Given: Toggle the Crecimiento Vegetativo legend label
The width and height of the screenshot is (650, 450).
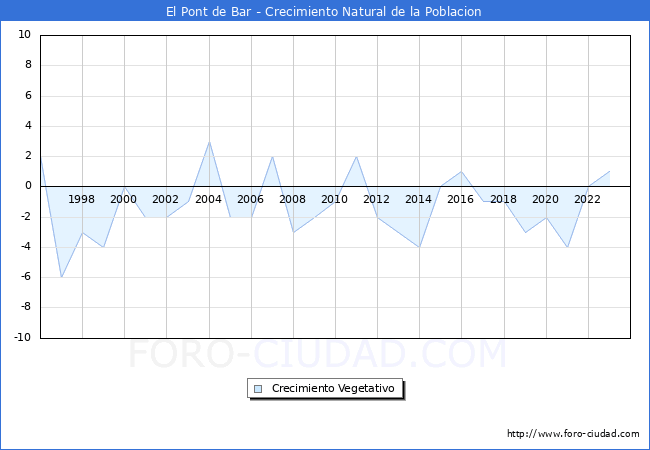Looking at the screenshot, I should tap(333, 389).
